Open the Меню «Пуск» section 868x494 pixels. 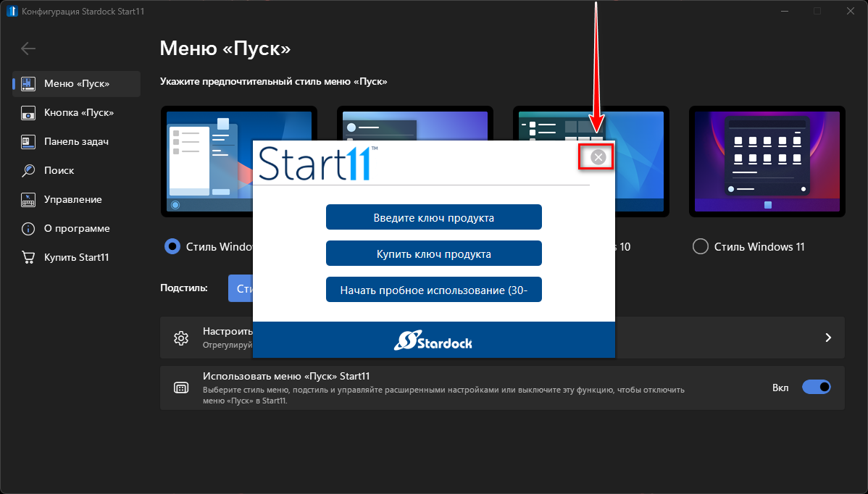click(x=76, y=83)
